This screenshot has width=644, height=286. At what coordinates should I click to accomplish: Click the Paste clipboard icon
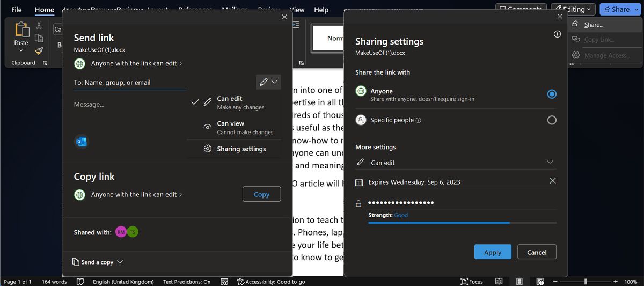click(21, 30)
